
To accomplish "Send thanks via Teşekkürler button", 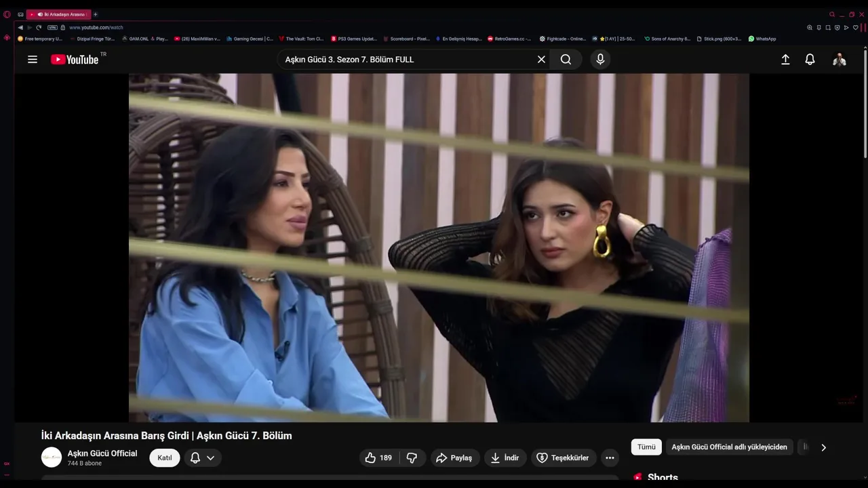I will pyautogui.click(x=563, y=457).
